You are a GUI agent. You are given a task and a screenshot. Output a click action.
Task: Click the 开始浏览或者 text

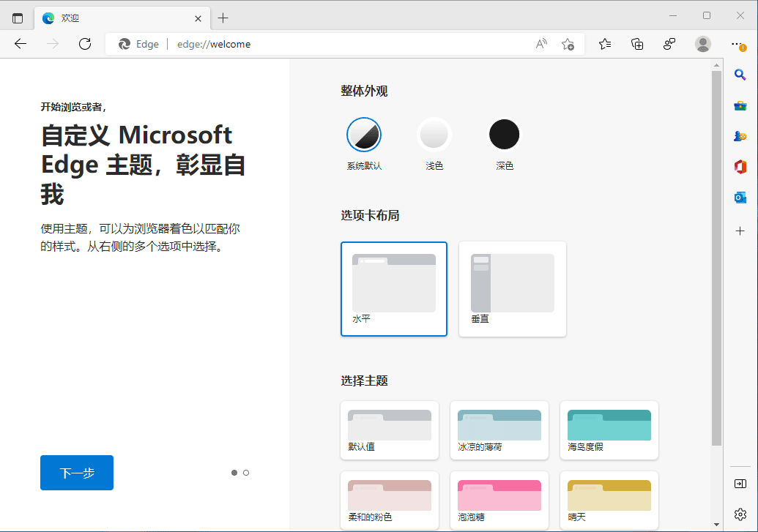tap(73, 108)
